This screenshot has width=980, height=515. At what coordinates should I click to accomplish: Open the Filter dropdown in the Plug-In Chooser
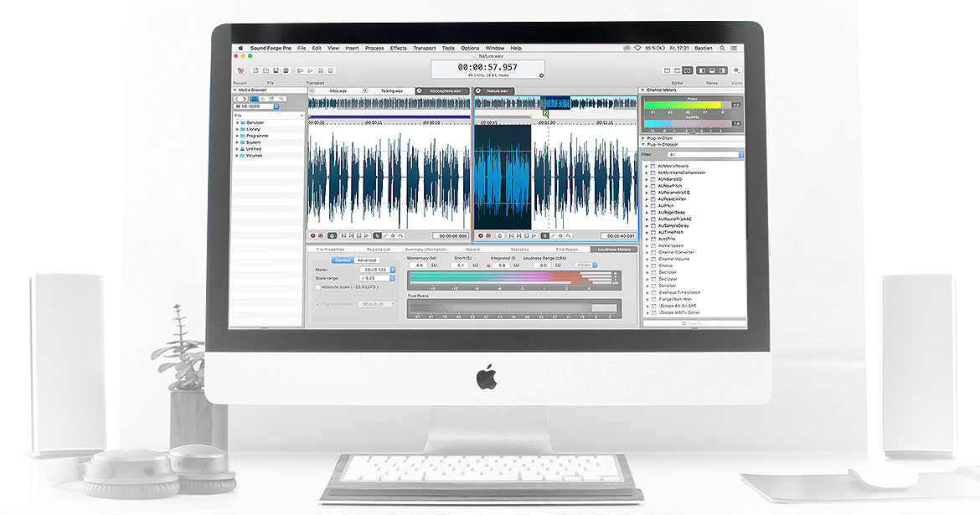706,154
